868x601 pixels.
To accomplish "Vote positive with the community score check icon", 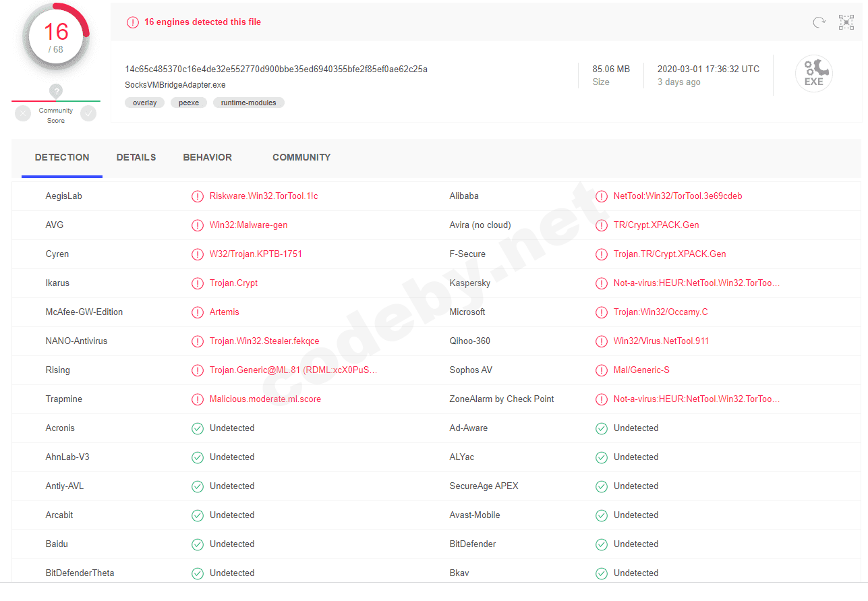I will point(88,113).
